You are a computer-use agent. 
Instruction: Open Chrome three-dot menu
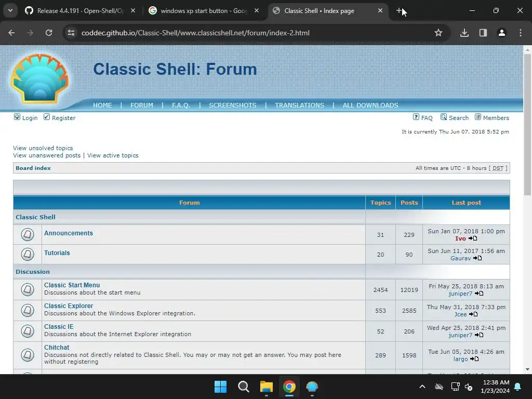tap(521, 33)
